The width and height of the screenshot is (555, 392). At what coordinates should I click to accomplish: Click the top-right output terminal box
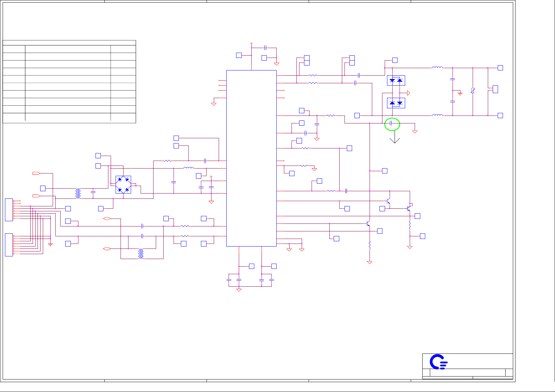[x=500, y=68]
